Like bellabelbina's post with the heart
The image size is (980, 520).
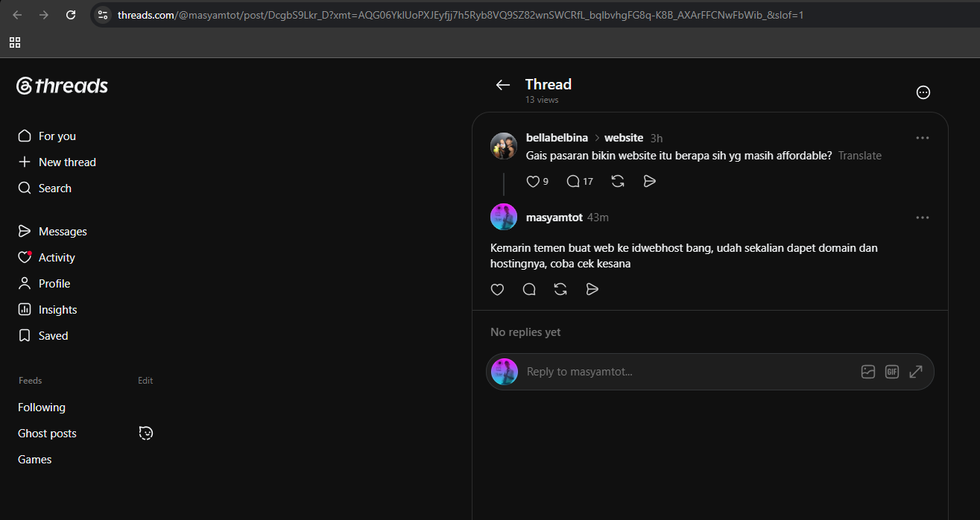point(533,181)
